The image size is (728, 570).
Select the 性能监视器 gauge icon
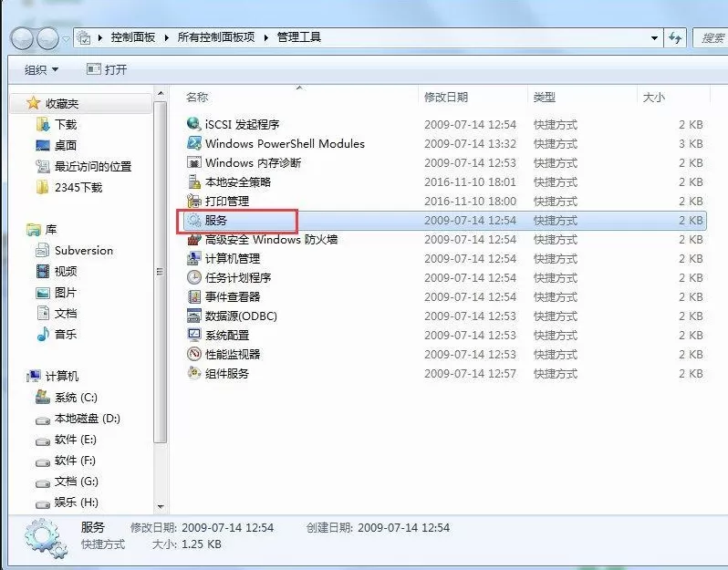coord(193,354)
